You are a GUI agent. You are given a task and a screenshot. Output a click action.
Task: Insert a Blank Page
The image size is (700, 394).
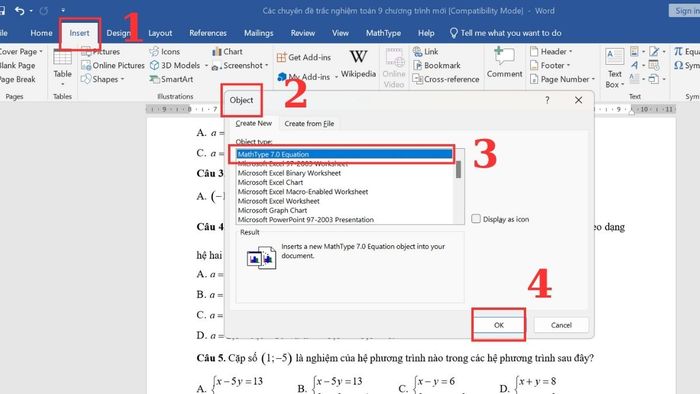click(17, 66)
